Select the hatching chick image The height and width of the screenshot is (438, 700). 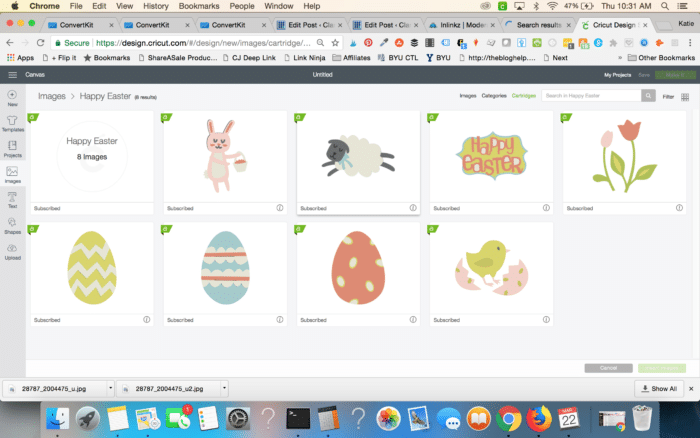click(x=491, y=268)
